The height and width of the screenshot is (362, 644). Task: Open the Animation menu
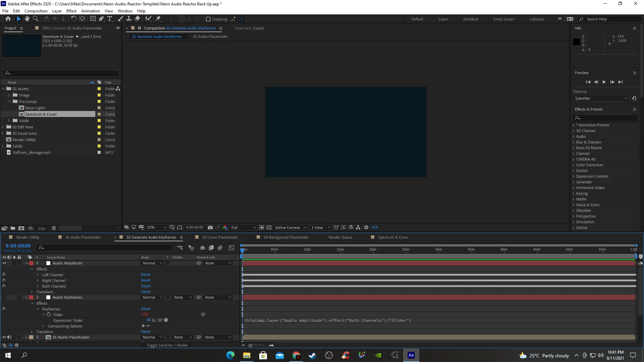(90, 11)
